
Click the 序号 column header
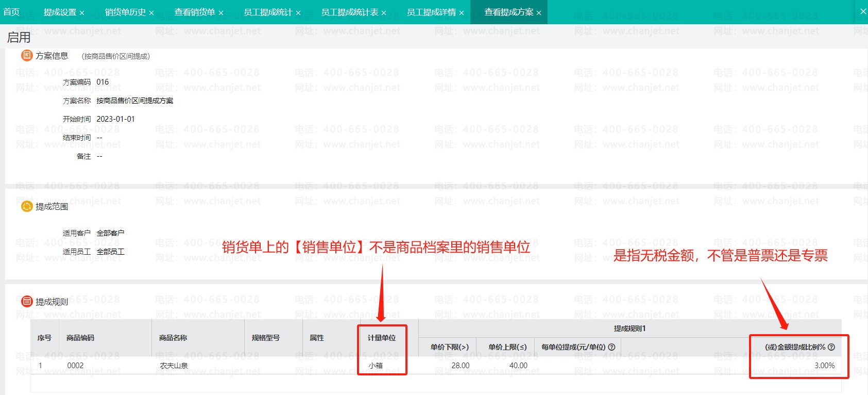coord(44,338)
